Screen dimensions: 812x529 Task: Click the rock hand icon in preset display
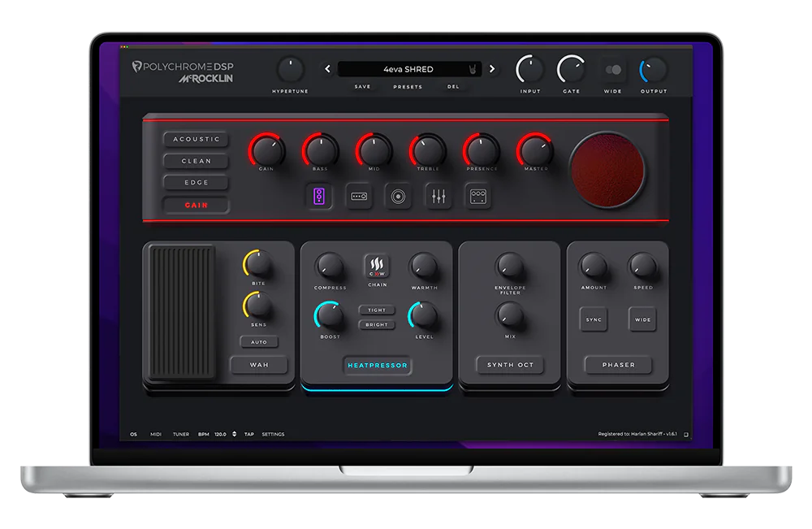(x=471, y=69)
